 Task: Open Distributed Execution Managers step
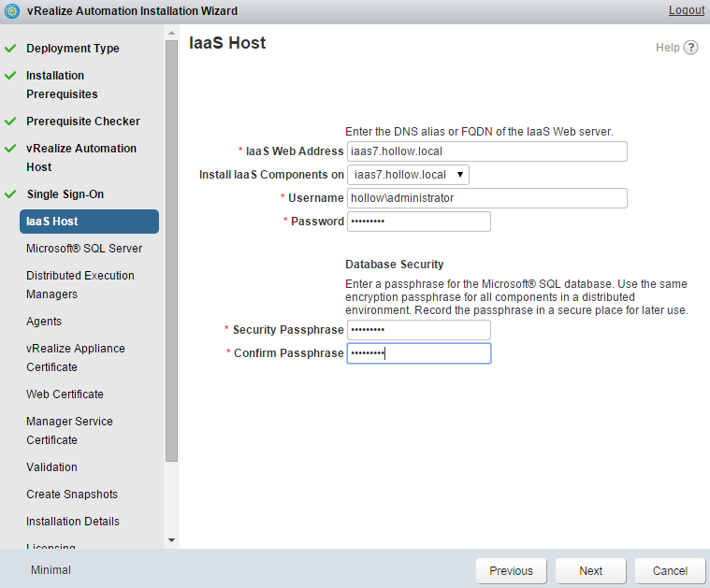coord(80,285)
